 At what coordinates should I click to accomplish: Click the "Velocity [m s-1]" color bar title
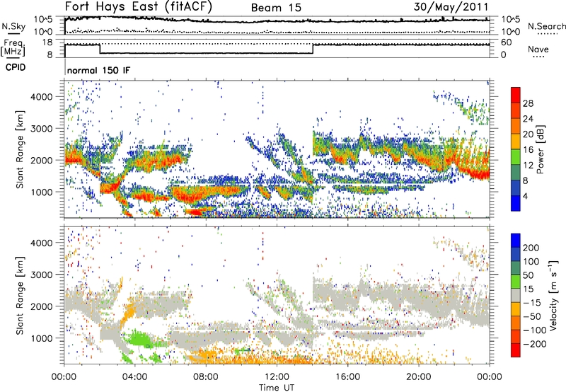(553, 295)
